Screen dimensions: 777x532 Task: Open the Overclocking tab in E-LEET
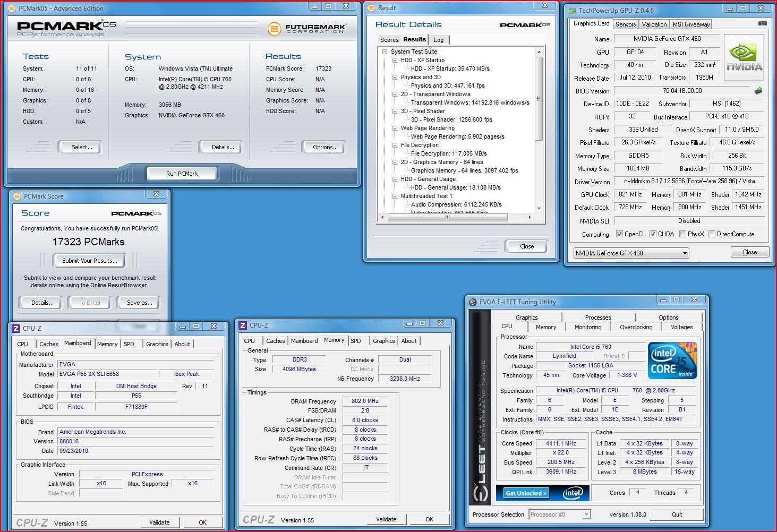click(636, 327)
